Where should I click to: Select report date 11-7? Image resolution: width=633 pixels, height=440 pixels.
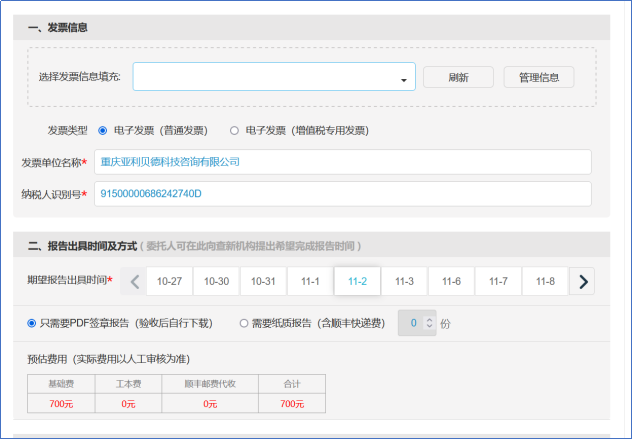click(x=498, y=281)
